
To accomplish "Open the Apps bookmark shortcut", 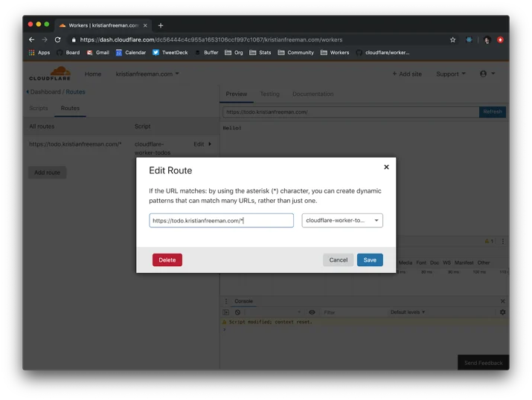I will pyautogui.click(x=39, y=53).
